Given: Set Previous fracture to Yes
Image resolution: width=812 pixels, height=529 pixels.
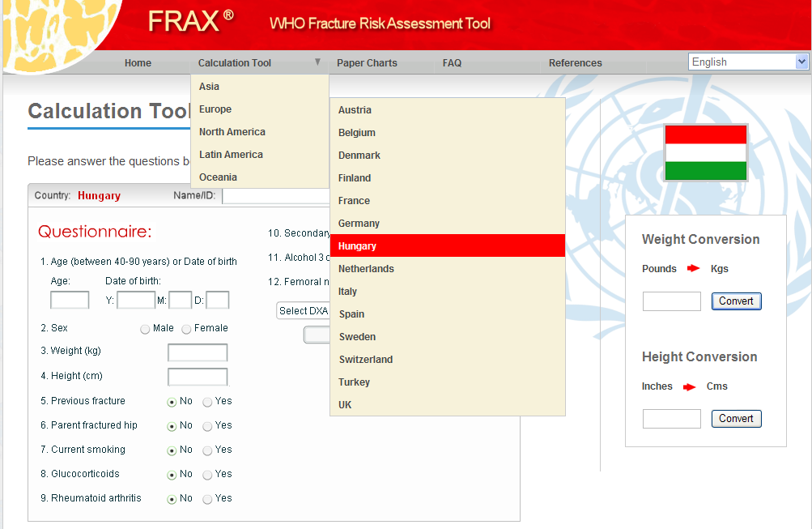Looking at the screenshot, I should pyautogui.click(x=207, y=402).
